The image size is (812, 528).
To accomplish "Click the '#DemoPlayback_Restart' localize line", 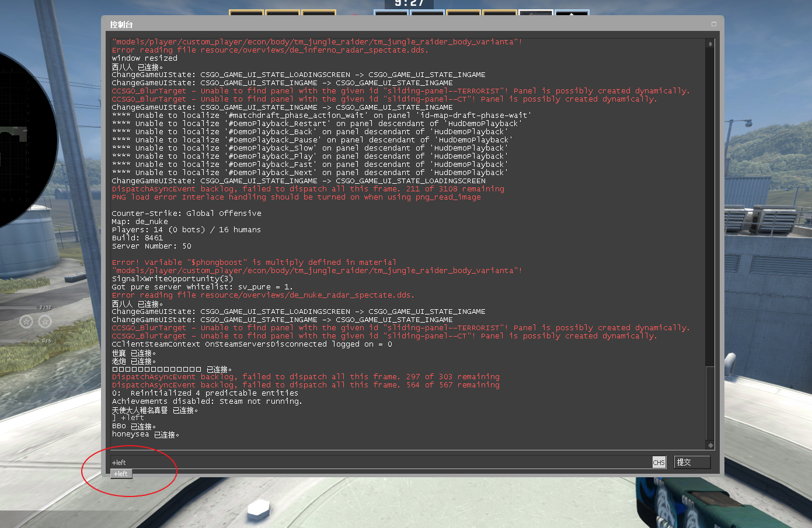I will [317, 124].
